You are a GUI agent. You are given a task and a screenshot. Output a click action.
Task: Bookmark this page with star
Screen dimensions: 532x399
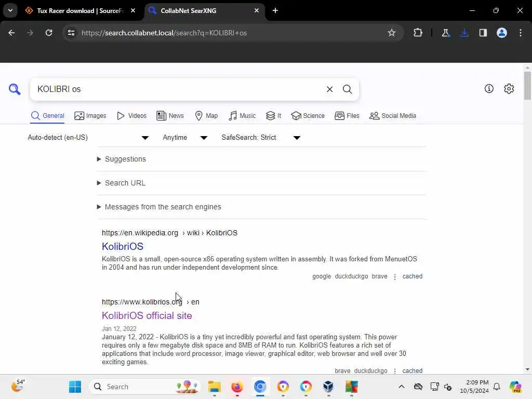coord(392,33)
